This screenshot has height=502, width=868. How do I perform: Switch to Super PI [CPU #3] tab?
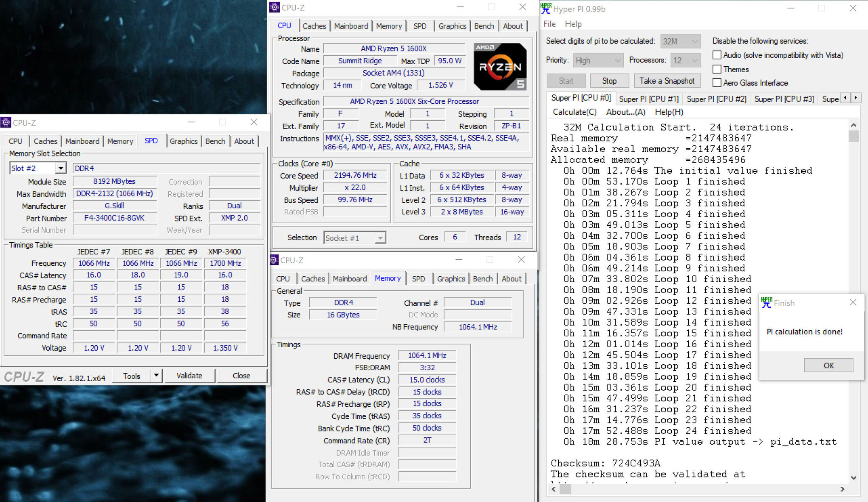784,99
